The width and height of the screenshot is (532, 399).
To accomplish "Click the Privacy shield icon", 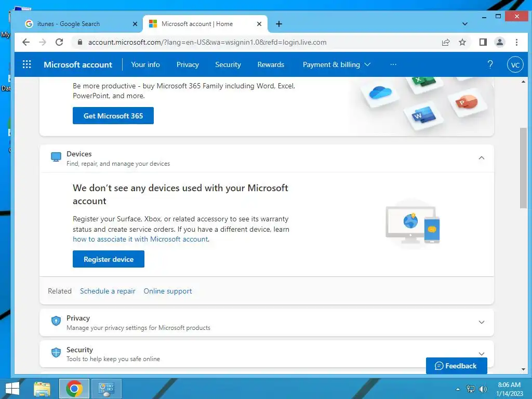I will tap(56, 321).
